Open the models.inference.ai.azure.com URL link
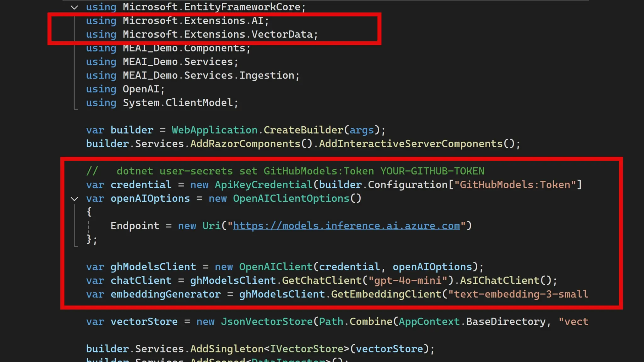The height and width of the screenshot is (362, 644). [x=346, y=226]
